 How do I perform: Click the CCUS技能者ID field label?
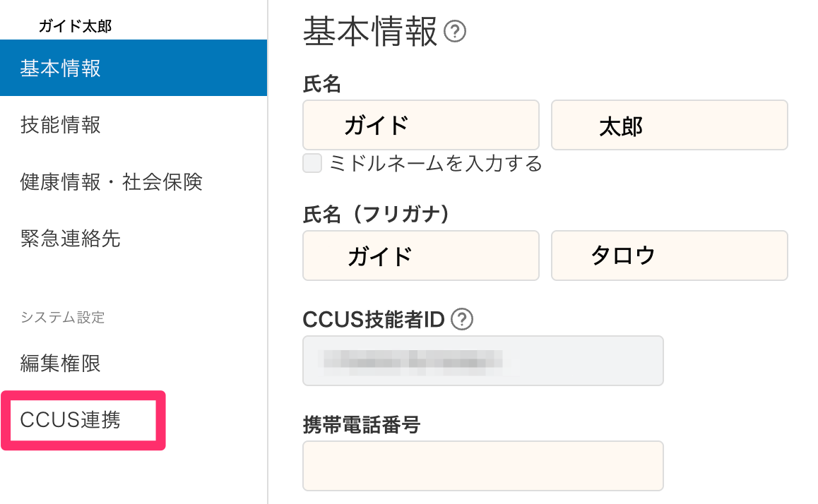coord(374,320)
